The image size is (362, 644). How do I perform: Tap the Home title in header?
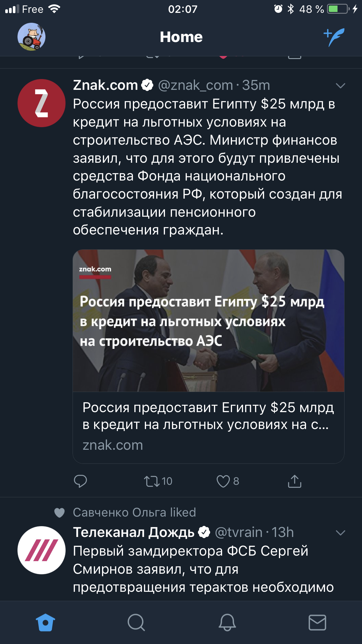pyautogui.click(x=181, y=37)
